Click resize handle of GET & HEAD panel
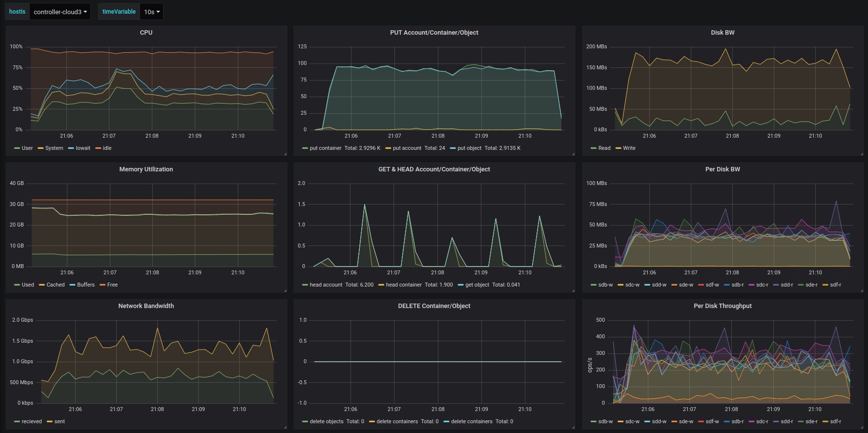Viewport: 868px width, 433px height. [x=573, y=291]
